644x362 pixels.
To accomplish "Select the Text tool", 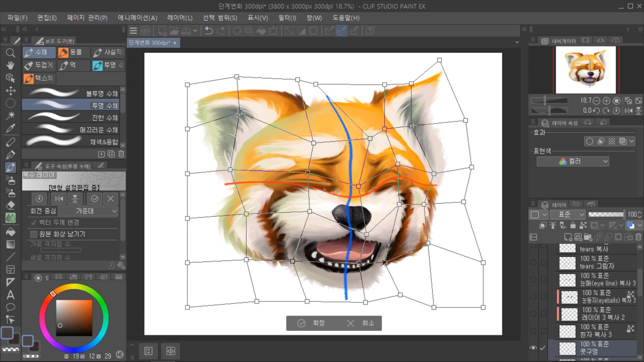I will (10, 295).
